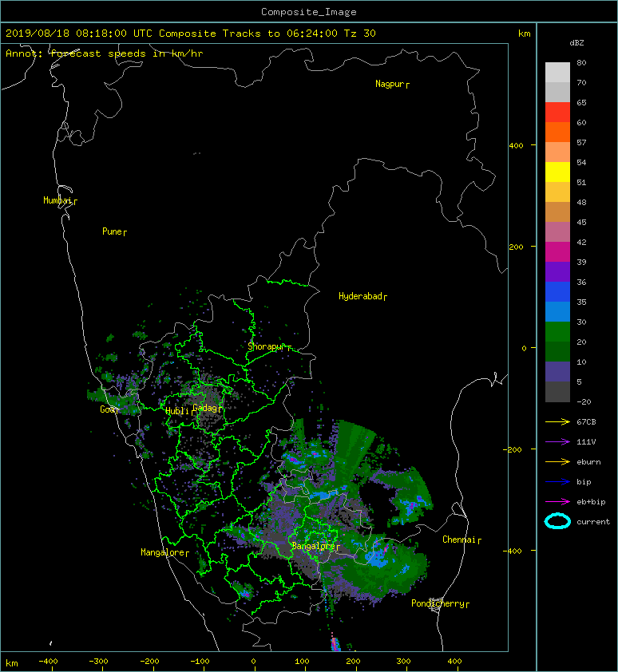Click the 67CB legend label
Screen dimensions: 618x672
click(x=586, y=422)
